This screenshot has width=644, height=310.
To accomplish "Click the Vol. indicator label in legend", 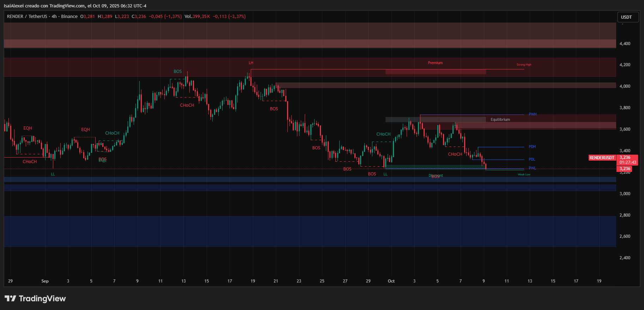I will click(188, 17).
